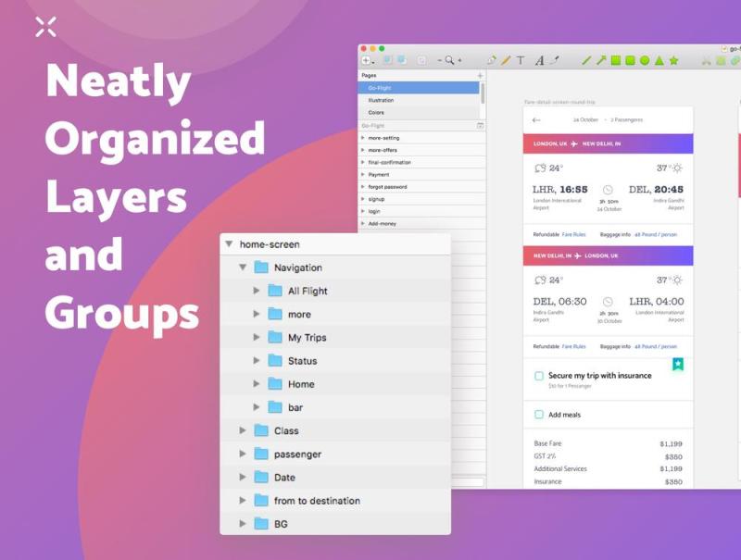
Task: Click the back arrow on flight detail screen
Action: pos(536,120)
